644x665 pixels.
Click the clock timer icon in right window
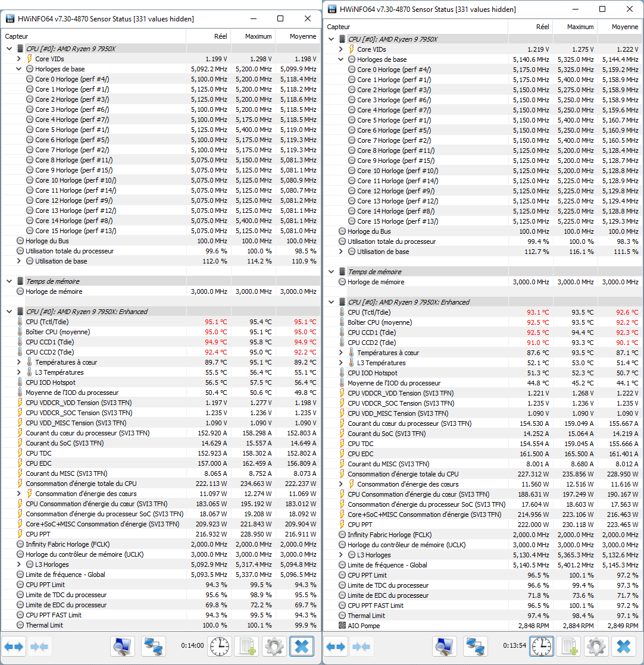541,647
